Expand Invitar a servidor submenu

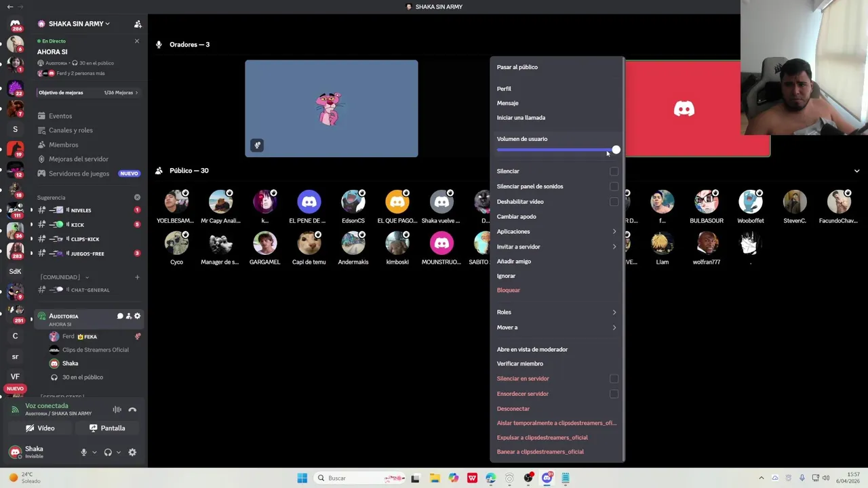[556, 247]
